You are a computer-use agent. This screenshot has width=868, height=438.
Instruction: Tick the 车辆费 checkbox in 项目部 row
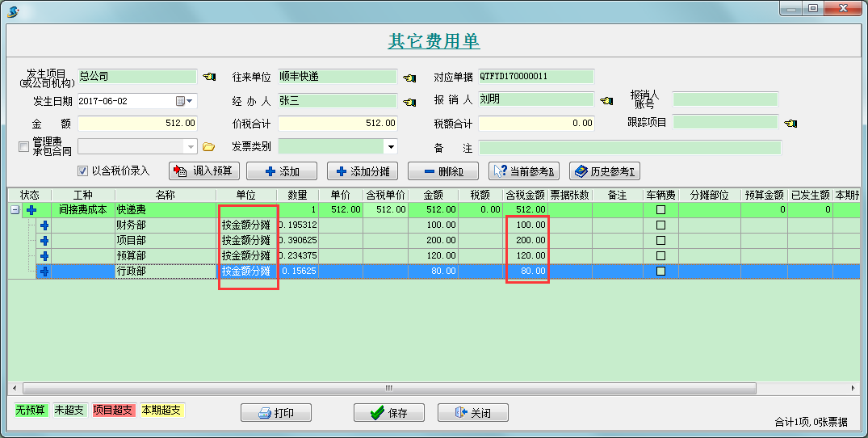tap(660, 241)
